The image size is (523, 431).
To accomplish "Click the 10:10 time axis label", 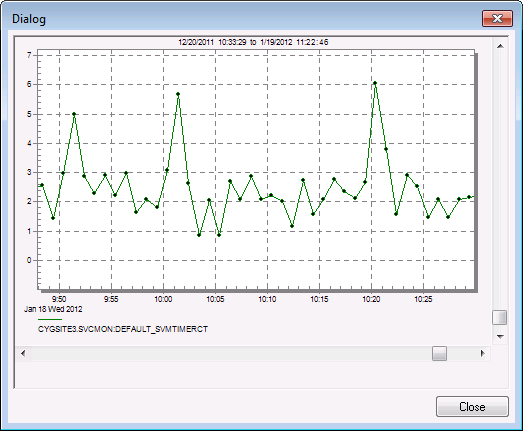I will coord(267,299).
